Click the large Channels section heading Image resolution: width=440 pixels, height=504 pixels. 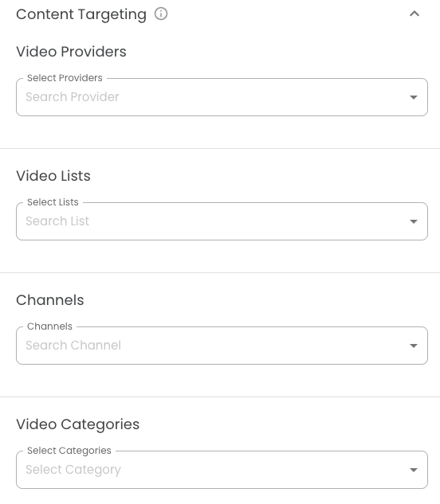50,300
